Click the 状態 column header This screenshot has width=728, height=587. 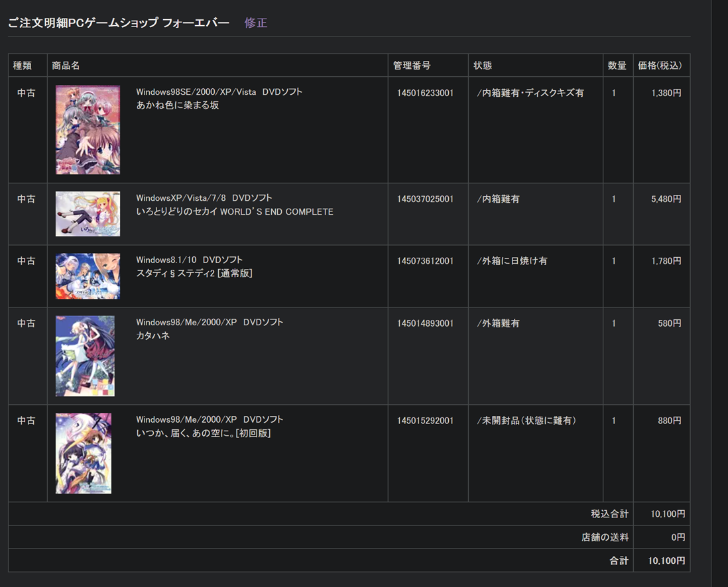click(483, 66)
